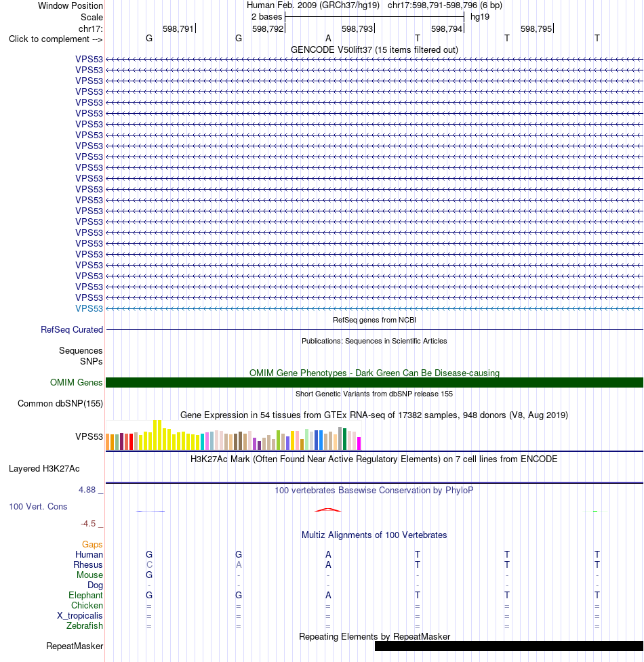644x662 pixels.
Task: Click position marker 598,794 on ruler
Action: [447, 28]
